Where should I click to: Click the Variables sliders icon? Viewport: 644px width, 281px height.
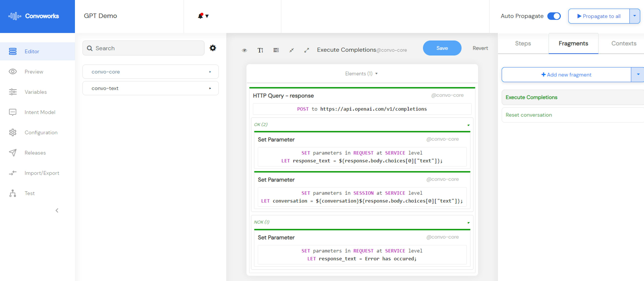pyautogui.click(x=13, y=92)
